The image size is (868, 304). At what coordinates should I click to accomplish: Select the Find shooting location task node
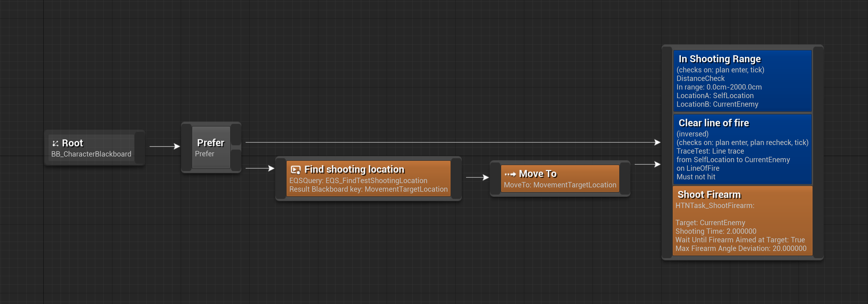click(x=368, y=178)
